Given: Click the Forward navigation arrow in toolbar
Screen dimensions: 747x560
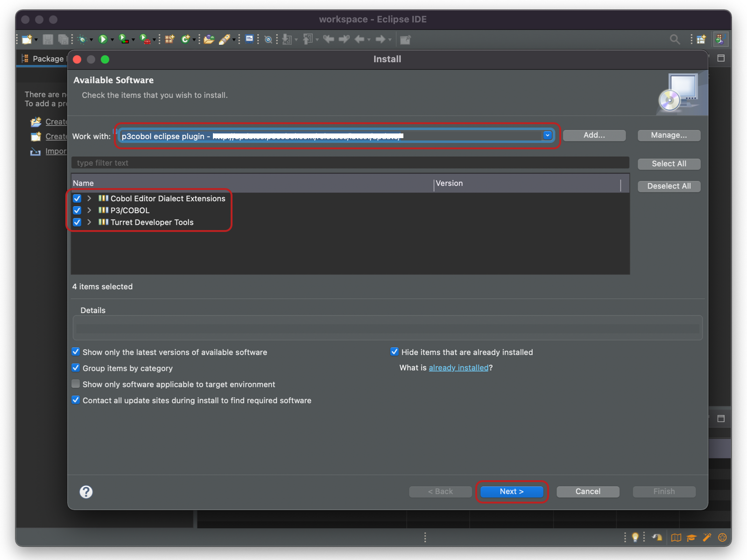Looking at the screenshot, I should 381,40.
